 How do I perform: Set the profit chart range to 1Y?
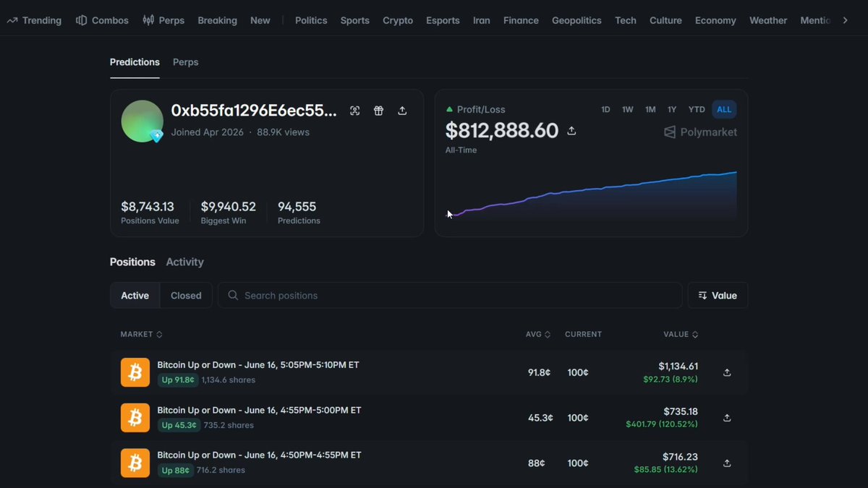click(x=672, y=109)
